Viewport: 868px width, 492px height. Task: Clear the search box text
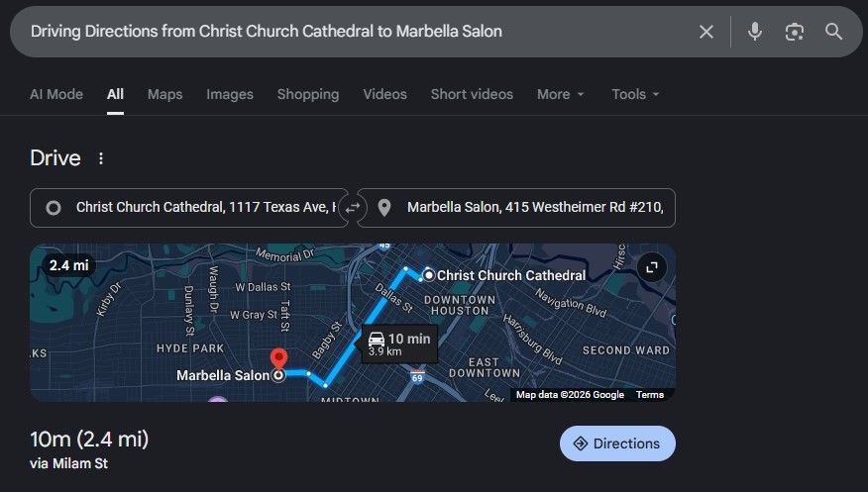(706, 32)
